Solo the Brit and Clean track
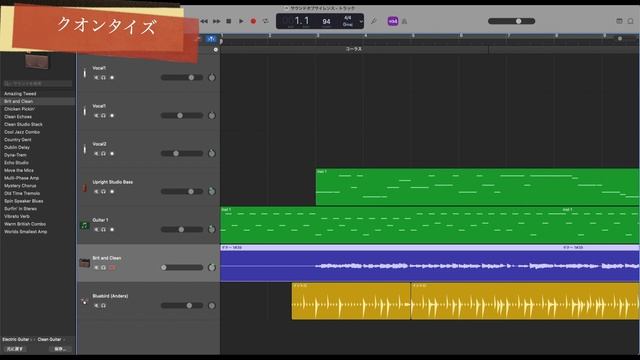640x360 pixels. pyautogui.click(x=104, y=267)
